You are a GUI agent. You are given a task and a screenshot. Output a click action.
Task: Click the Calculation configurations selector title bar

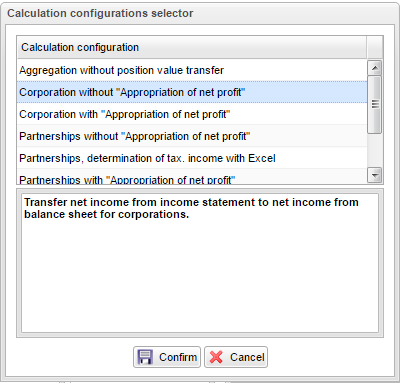(200, 13)
